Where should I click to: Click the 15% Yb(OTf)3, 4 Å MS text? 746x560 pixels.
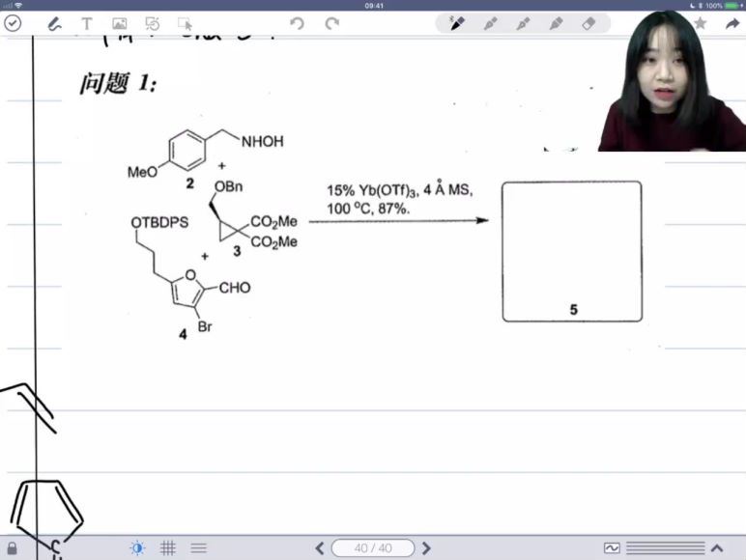click(x=400, y=190)
